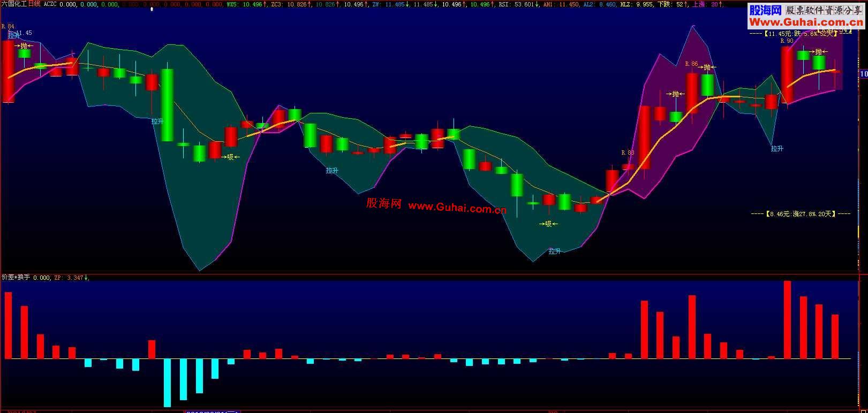Select the 抛 marker below the R.86 label
Screen dimensions: 868x413
(676, 94)
